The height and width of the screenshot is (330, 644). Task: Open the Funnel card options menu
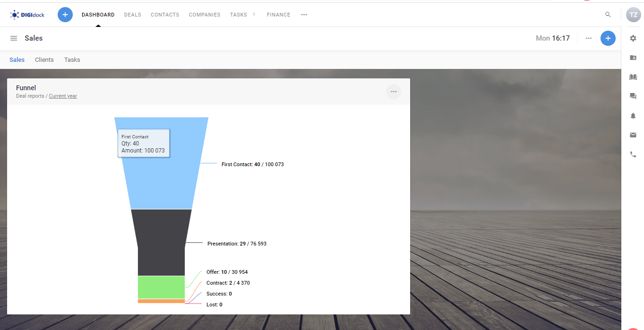click(393, 92)
